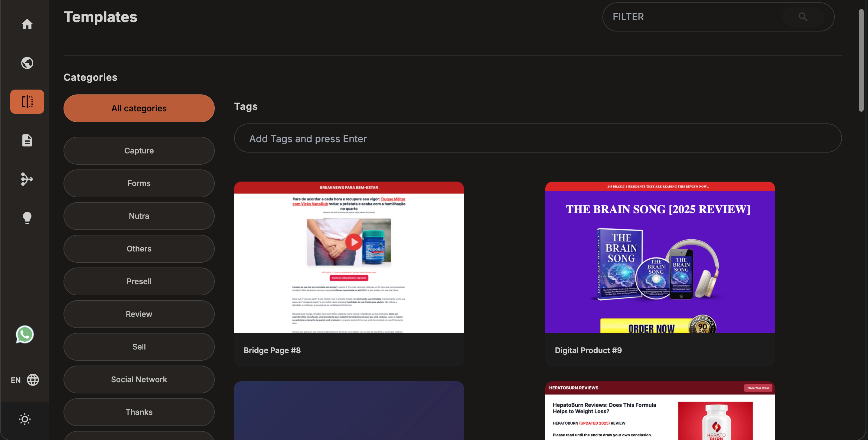Toggle light/dark theme with the sun icon
Screen dimensions: 868x440
[x=24, y=419]
